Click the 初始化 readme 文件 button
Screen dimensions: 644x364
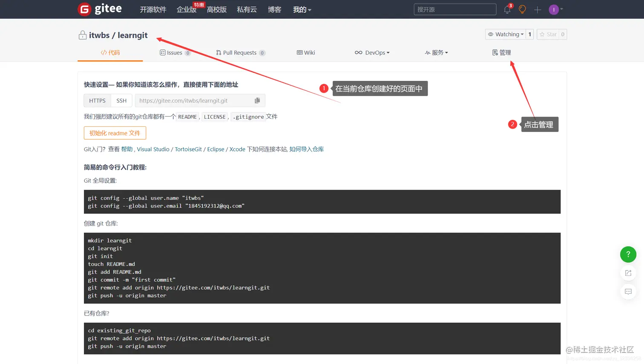coord(115,133)
